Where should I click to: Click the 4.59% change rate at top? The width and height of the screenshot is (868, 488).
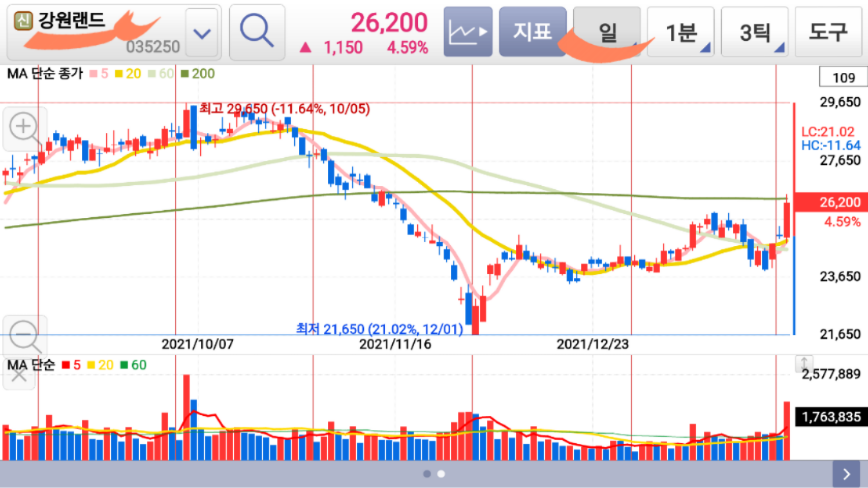tap(407, 47)
